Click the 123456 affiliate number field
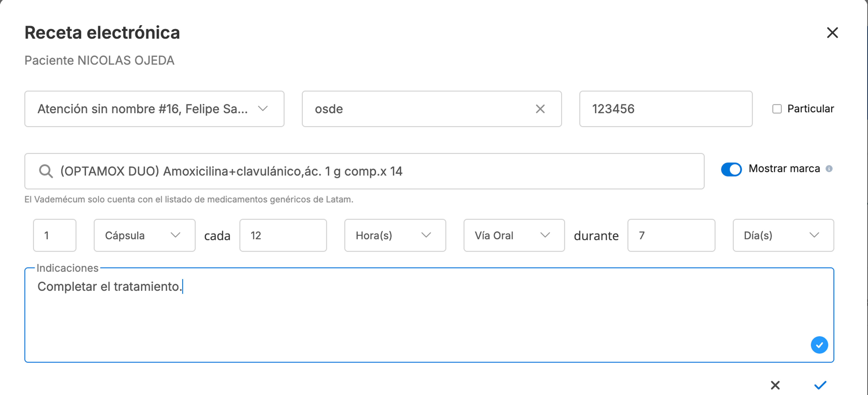This screenshot has width=868, height=395. [665, 109]
